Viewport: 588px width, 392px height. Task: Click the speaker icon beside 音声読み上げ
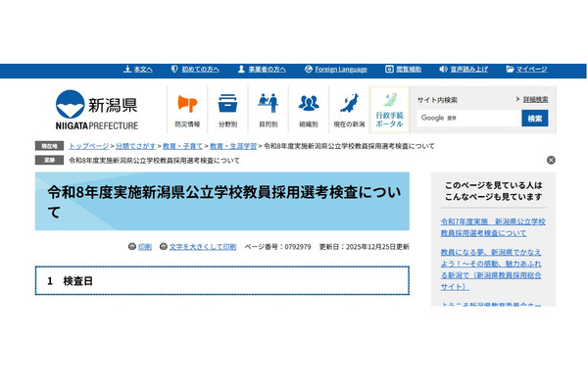click(443, 69)
